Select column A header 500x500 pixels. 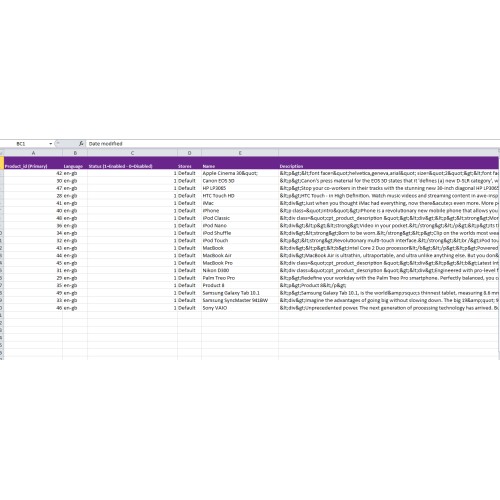(x=33, y=153)
